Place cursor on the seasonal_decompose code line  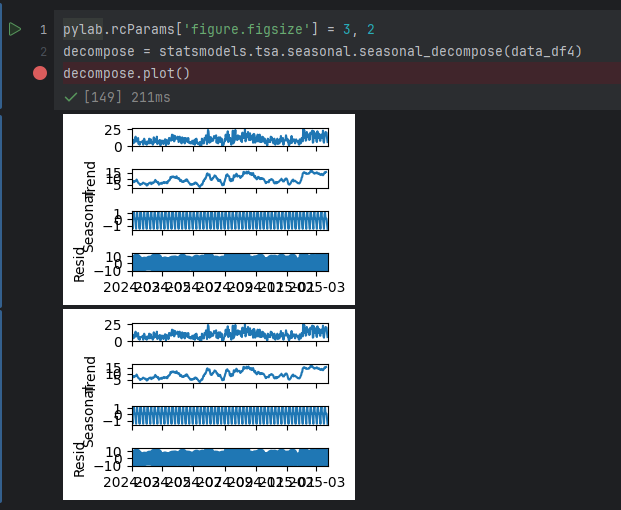pos(322,51)
